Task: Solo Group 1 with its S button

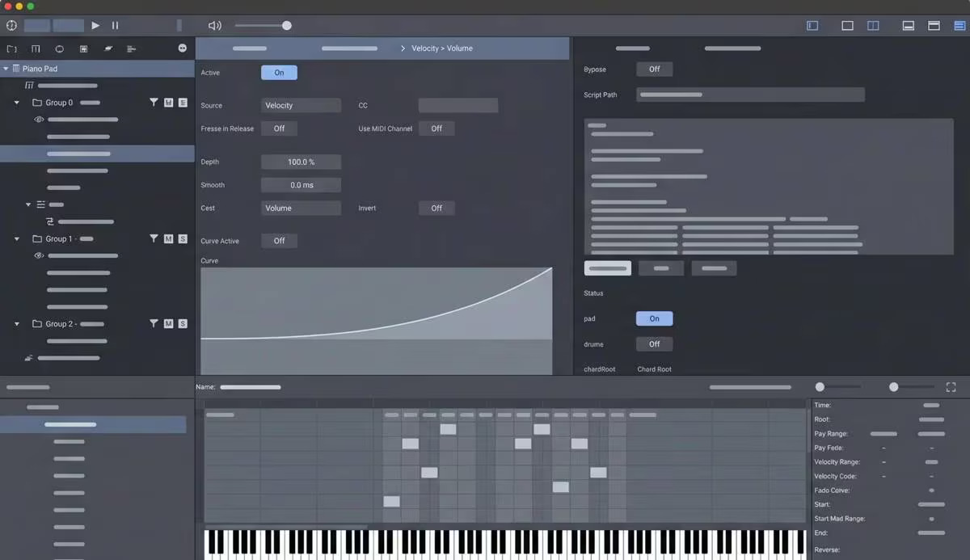Action: [183, 238]
